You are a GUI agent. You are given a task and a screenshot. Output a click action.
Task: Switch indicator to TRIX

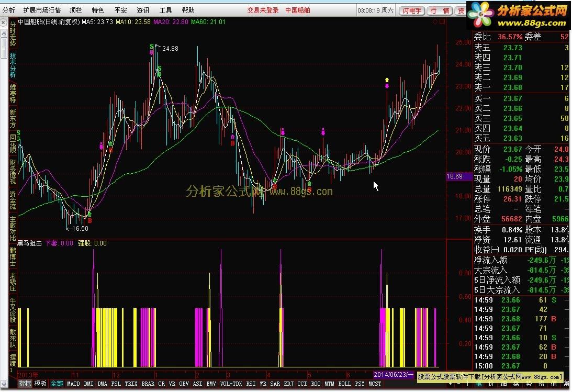pyautogui.click(x=131, y=384)
